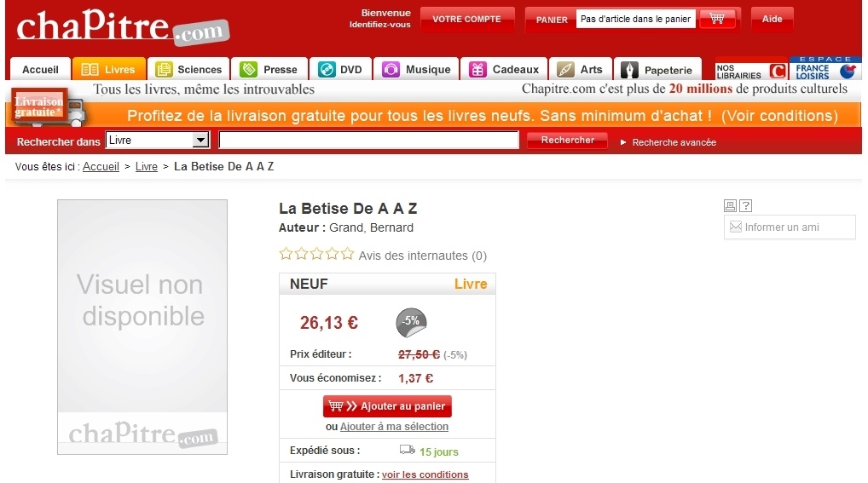Open the Musique tab
This screenshot has width=868, height=483.
click(x=416, y=69)
